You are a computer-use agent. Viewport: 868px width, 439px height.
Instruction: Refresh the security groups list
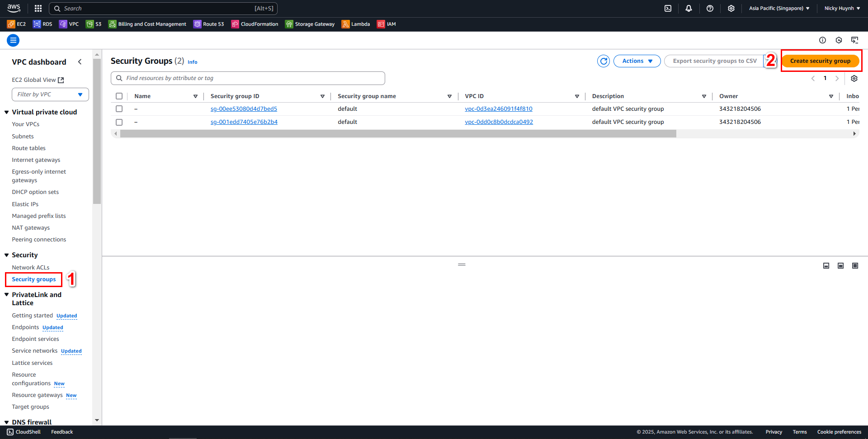point(604,61)
